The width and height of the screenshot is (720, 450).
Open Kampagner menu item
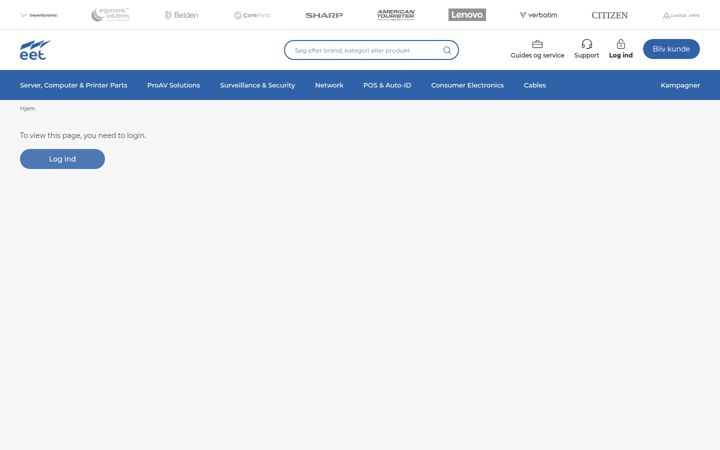(680, 85)
